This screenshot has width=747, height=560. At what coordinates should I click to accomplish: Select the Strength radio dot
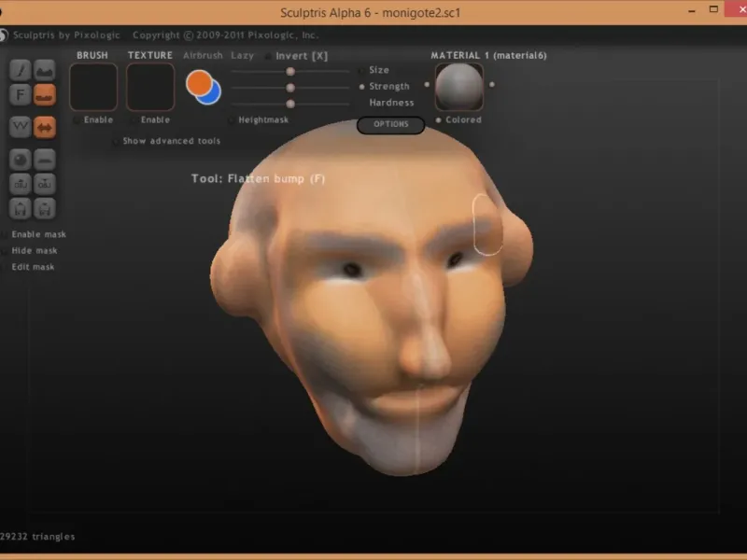pyautogui.click(x=362, y=86)
